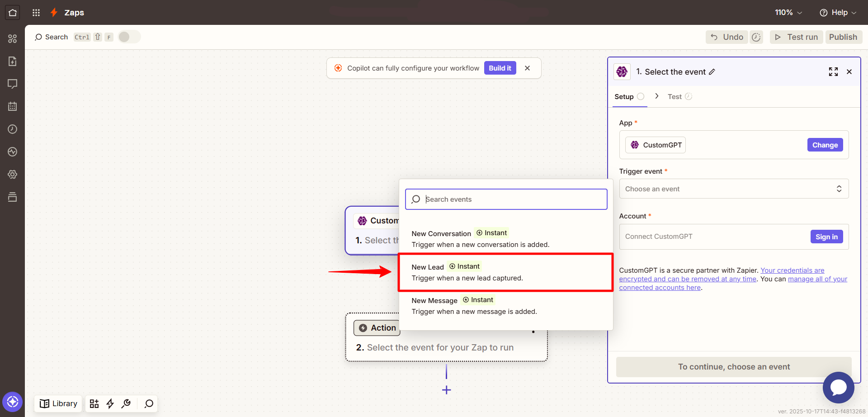
Task: Focus the Search events input field
Action: click(506, 199)
